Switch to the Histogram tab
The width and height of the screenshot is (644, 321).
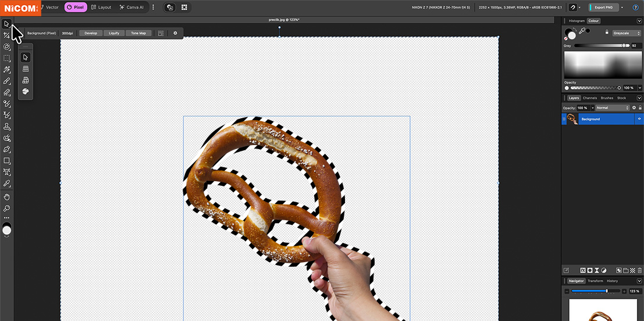[x=577, y=20]
